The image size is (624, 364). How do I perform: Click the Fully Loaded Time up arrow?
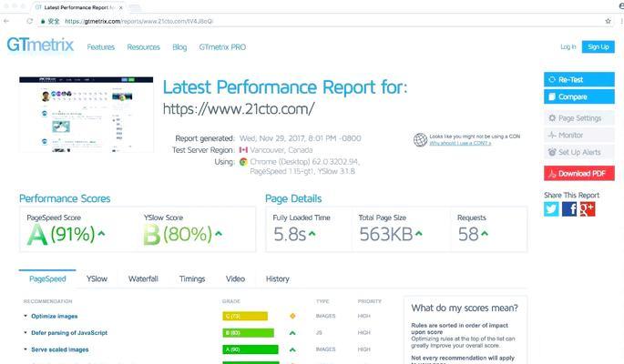pos(312,234)
